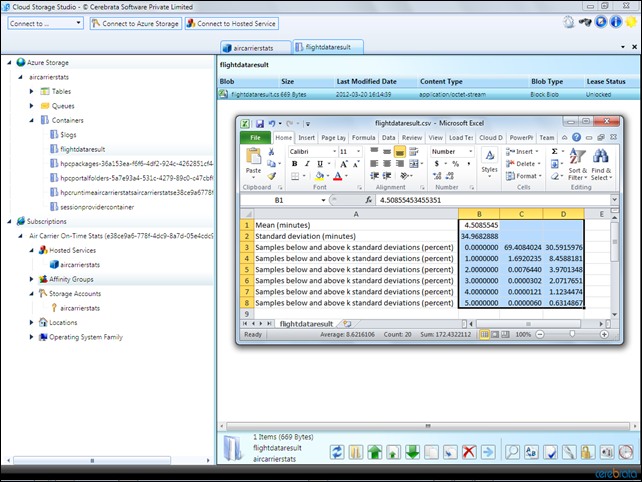The height and width of the screenshot is (482, 642).
Task: Select Page Layout view in Excel status bar
Action: pyautogui.click(x=495, y=334)
